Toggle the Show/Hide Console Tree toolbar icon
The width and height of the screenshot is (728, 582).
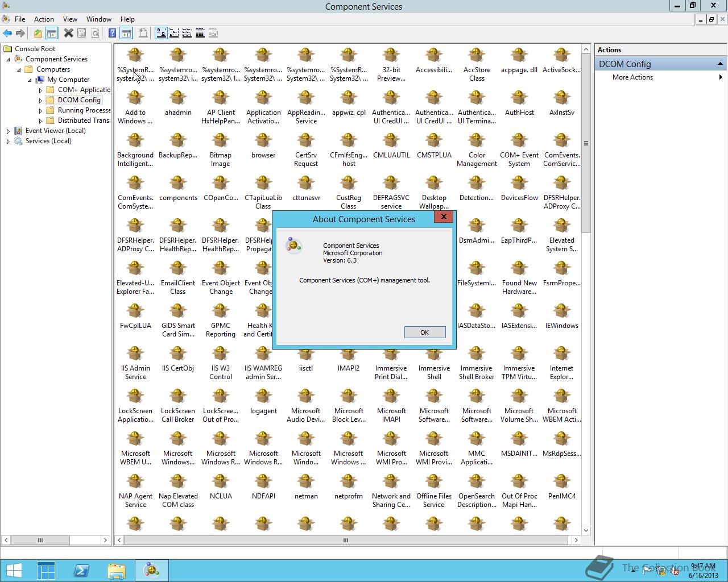tap(51, 33)
